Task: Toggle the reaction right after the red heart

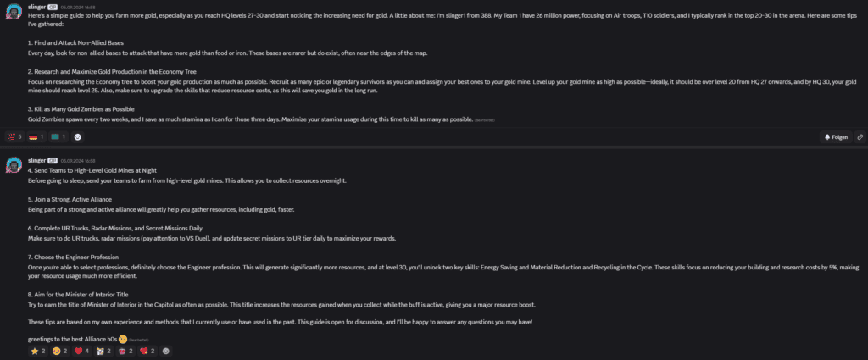Action: (102, 350)
